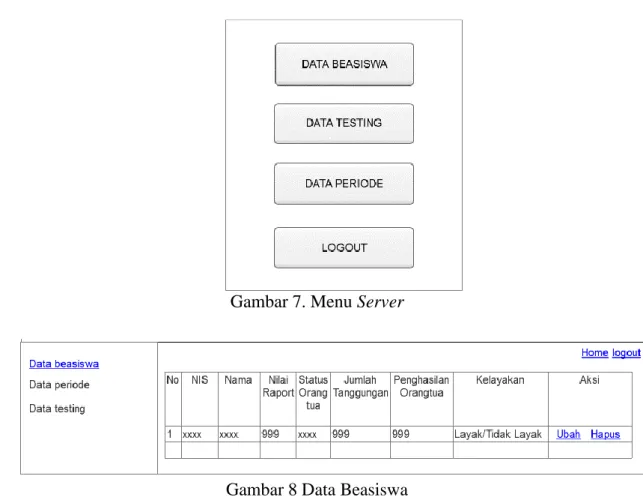
Task: Select Data periode in the sidebar
Action: [x=59, y=385]
